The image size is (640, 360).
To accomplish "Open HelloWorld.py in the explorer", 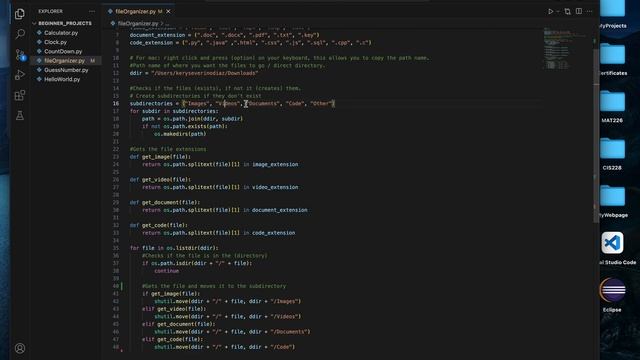I will [62, 79].
